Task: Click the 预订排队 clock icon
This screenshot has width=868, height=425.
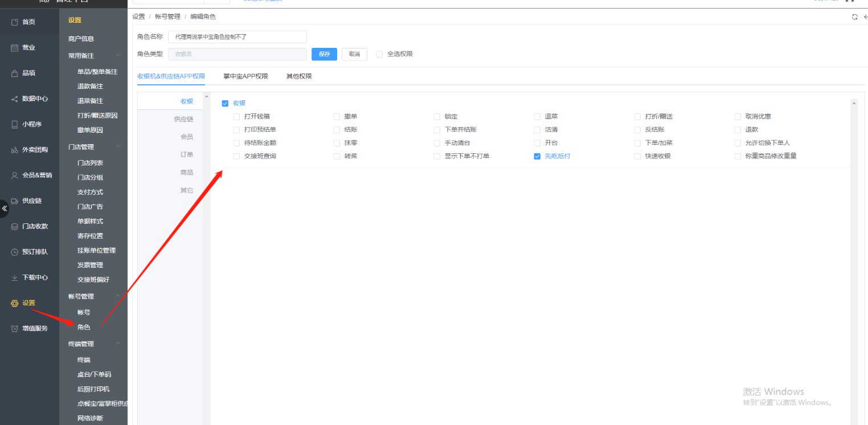Action: (15, 252)
